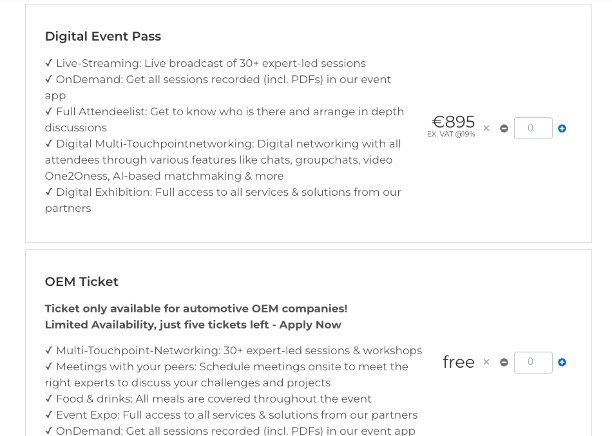
Task: Increase Digital Event Pass quantity with plus icon
Action: (x=562, y=128)
